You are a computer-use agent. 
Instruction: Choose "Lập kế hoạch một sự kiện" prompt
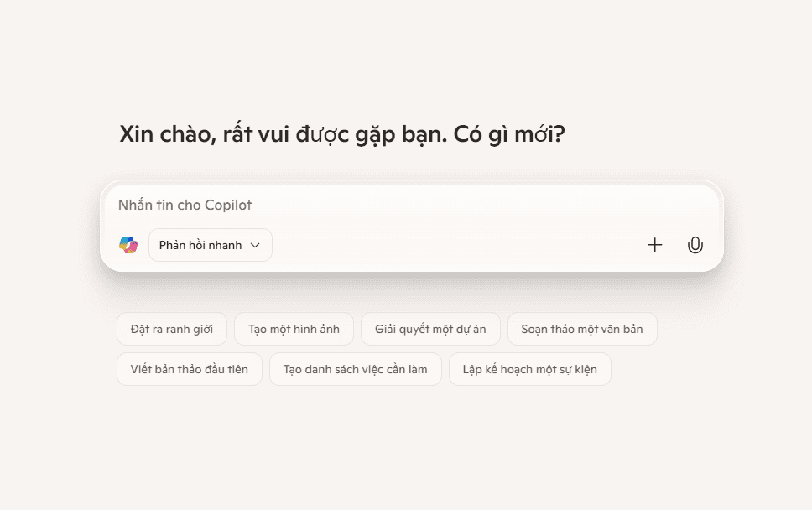coord(529,369)
